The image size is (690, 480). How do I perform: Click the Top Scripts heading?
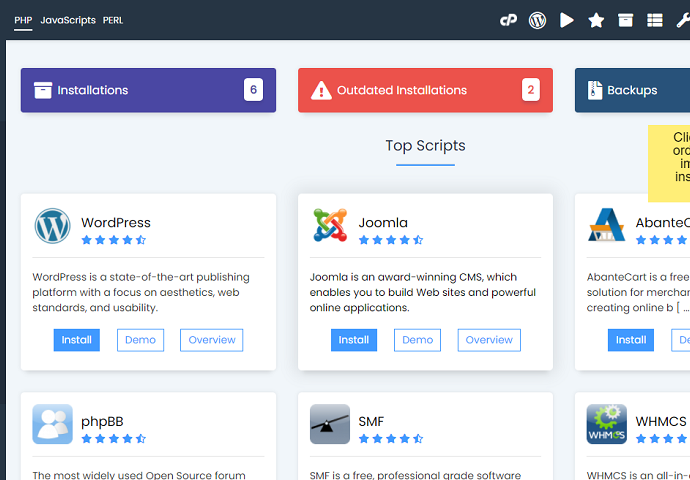(425, 146)
